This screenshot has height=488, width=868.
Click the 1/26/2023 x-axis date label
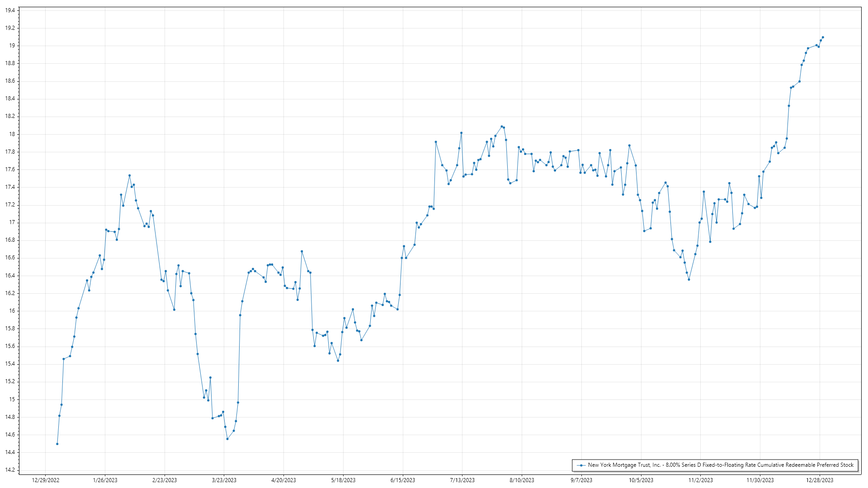tap(105, 480)
